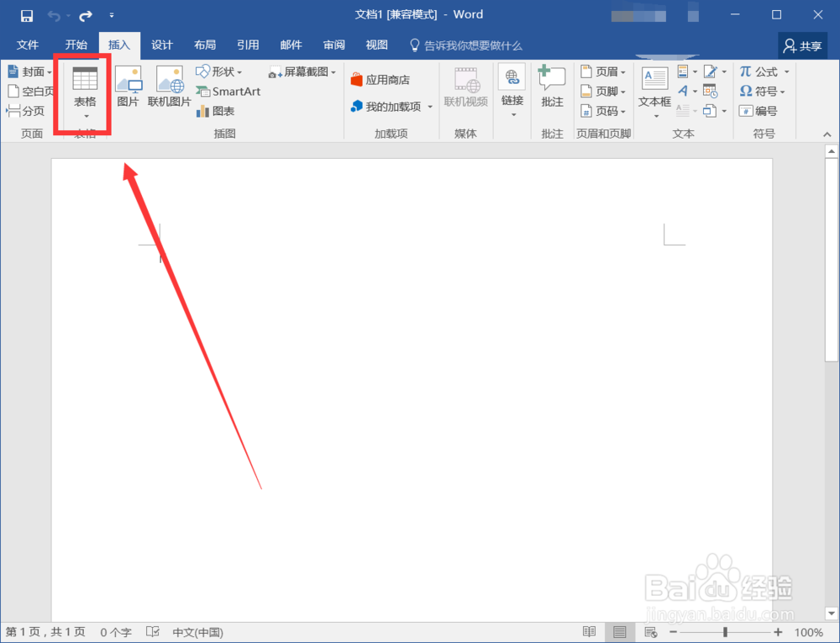Switch to the 审阅 (Review) tab
The image size is (840, 643).
click(x=333, y=45)
